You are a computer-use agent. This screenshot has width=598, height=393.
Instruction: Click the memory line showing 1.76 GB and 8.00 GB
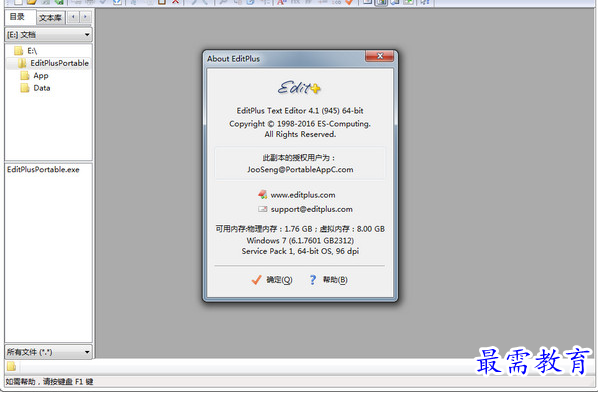(x=300, y=229)
